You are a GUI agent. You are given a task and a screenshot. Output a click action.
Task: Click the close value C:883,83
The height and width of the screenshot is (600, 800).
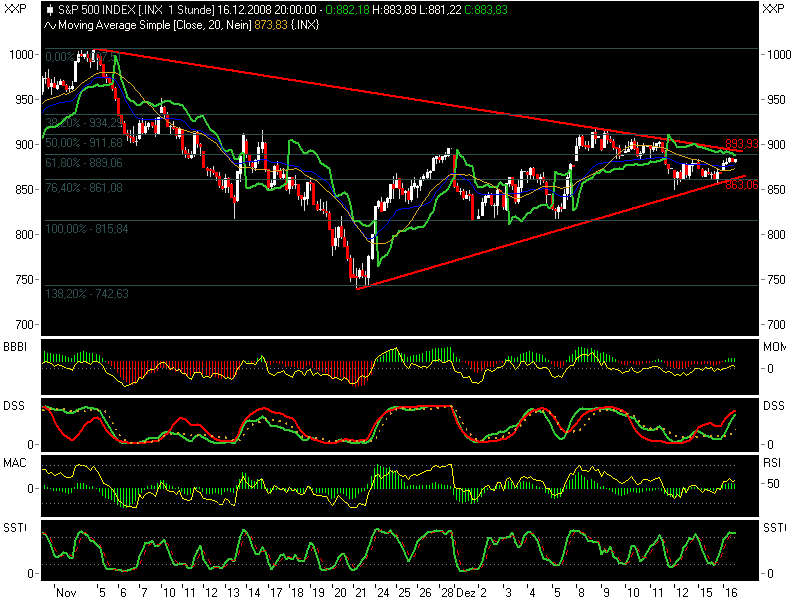tap(486, 10)
